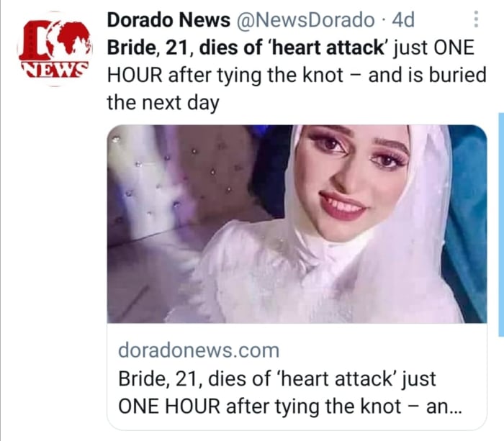Viewport: 504px width, 441px height.
Task: Open the bride photo in link card
Action: (x=297, y=224)
